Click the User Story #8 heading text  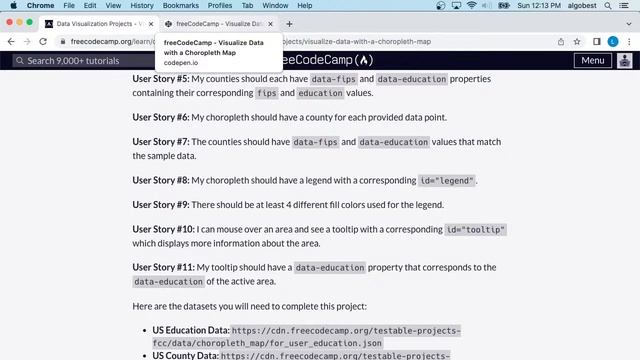pyautogui.click(x=161, y=180)
